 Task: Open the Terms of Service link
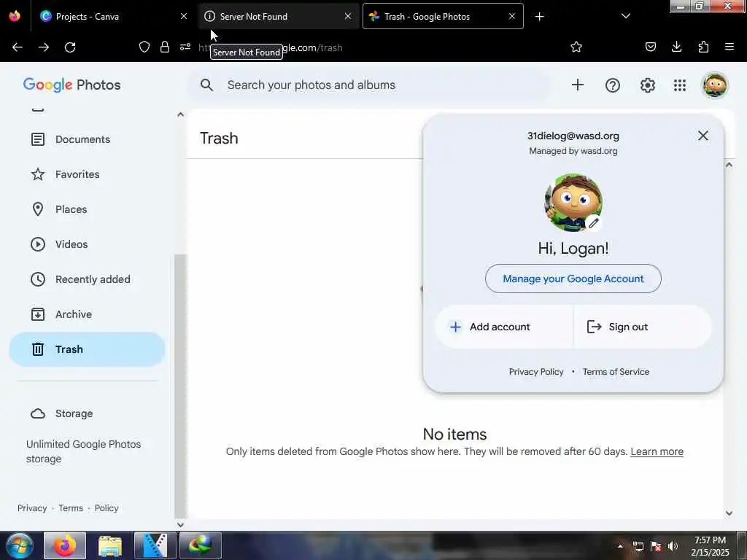[x=616, y=372]
